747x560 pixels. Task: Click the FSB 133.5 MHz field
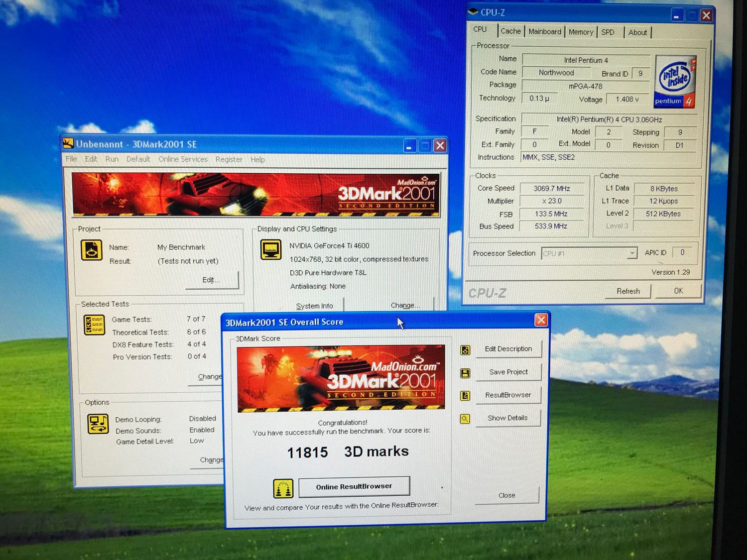(x=552, y=214)
